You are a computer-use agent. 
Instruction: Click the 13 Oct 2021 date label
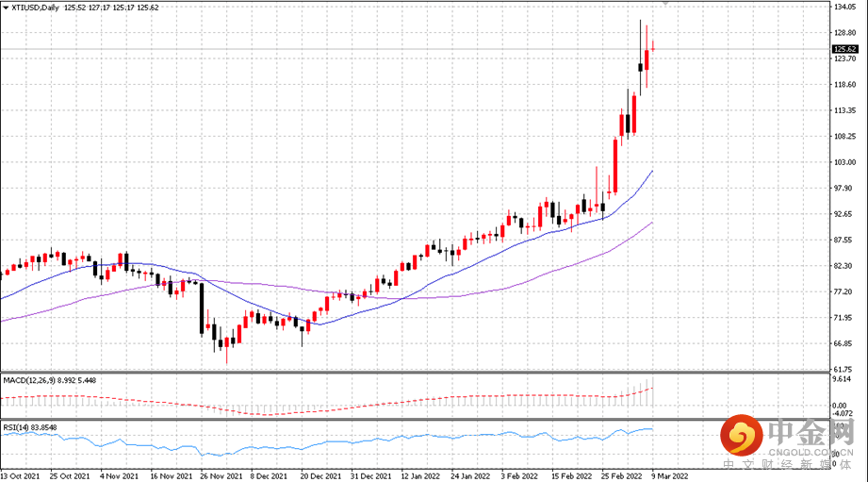(x=21, y=476)
